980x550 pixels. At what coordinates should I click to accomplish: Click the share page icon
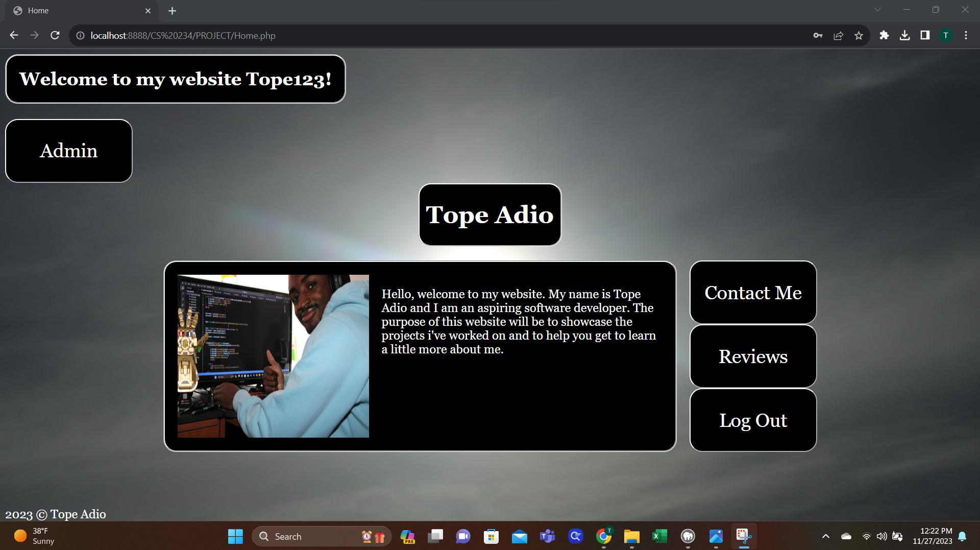tap(838, 35)
